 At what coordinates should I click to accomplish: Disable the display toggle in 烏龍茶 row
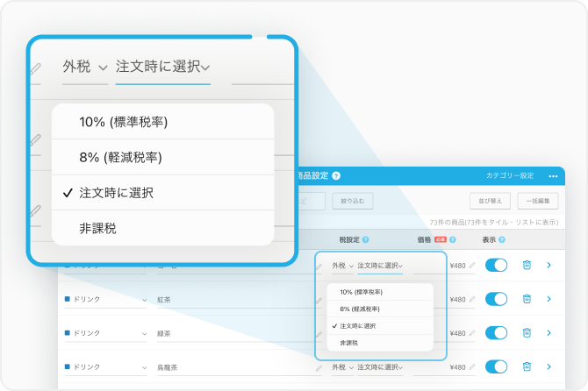497,366
